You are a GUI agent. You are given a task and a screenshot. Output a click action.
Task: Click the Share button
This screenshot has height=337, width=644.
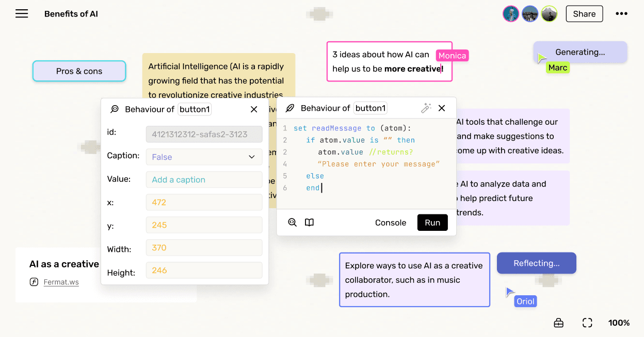click(584, 13)
